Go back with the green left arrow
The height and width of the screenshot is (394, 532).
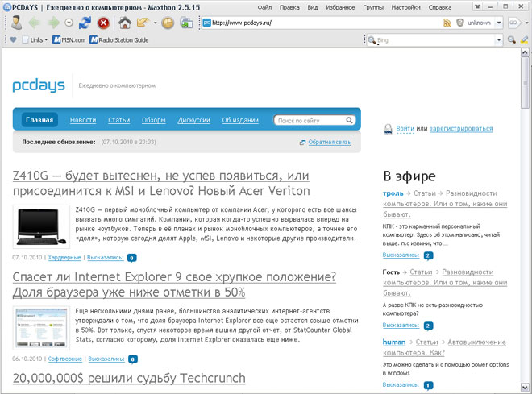(x=35, y=23)
